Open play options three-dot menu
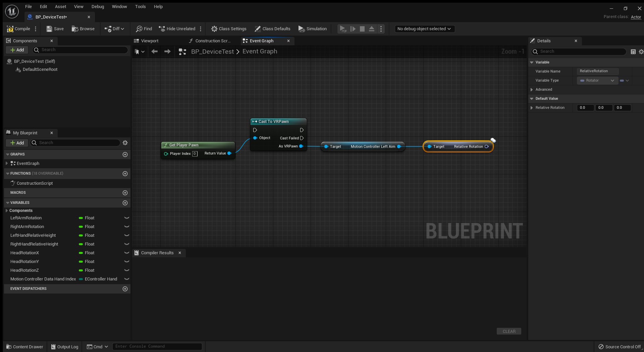The height and width of the screenshot is (352, 644). click(381, 29)
